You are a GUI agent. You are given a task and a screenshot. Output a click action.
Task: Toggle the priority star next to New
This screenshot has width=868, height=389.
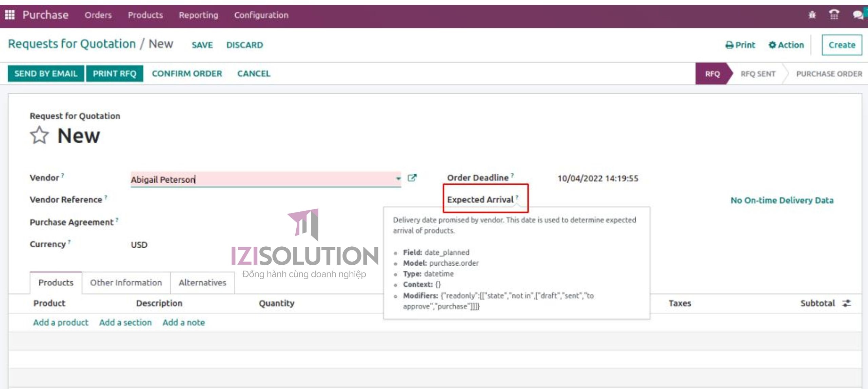point(39,136)
